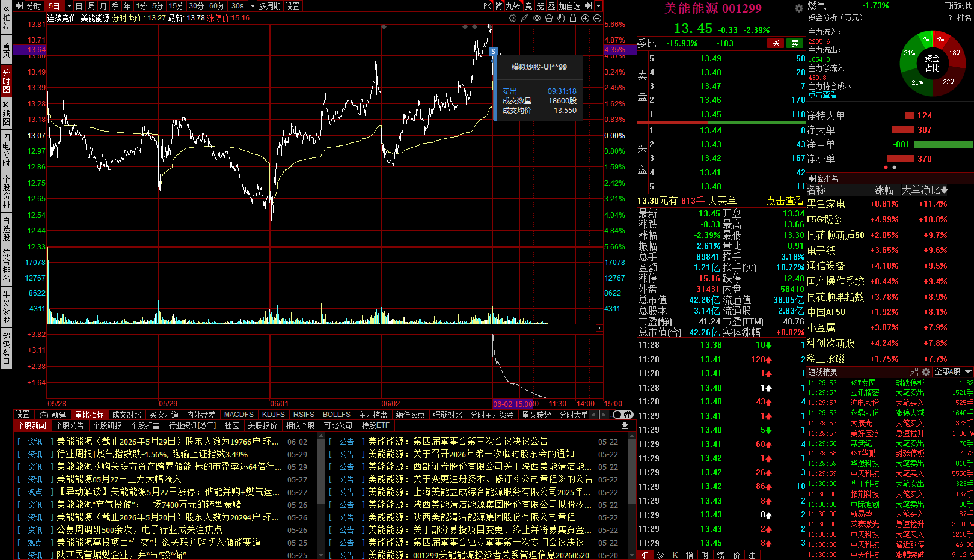Click the PK comparison button

click(488, 6)
